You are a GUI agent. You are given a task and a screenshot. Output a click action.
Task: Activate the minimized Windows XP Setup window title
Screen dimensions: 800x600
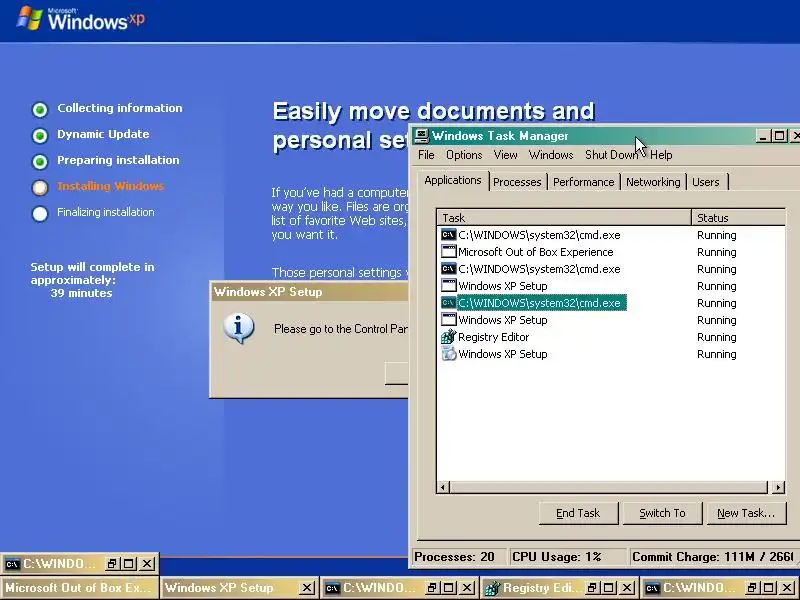point(219,588)
